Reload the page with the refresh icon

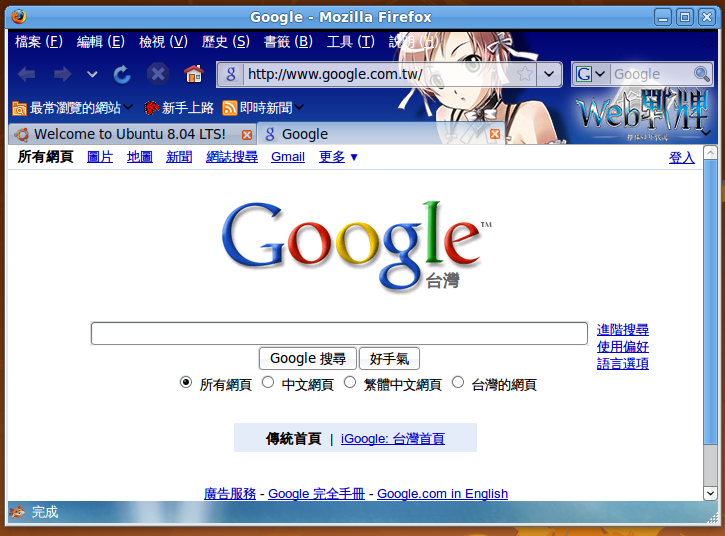point(122,74)
